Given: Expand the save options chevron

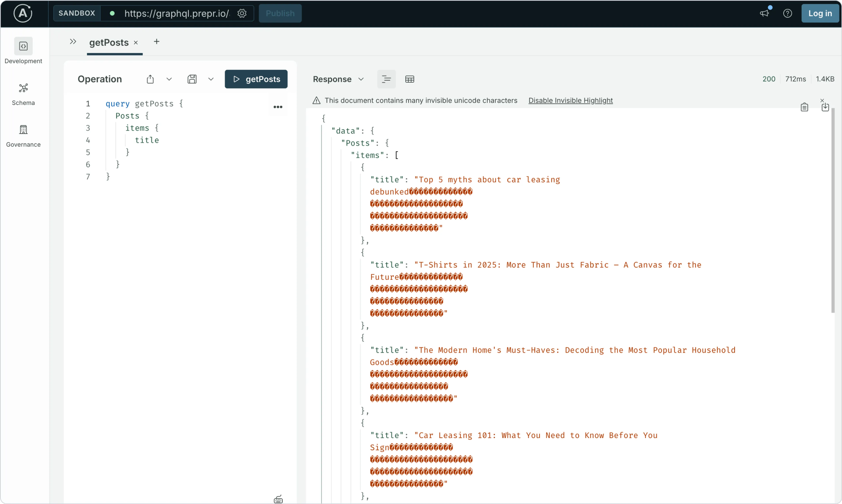Looking at the screenshot, I should pyautogui.click(x=211, y=79).
